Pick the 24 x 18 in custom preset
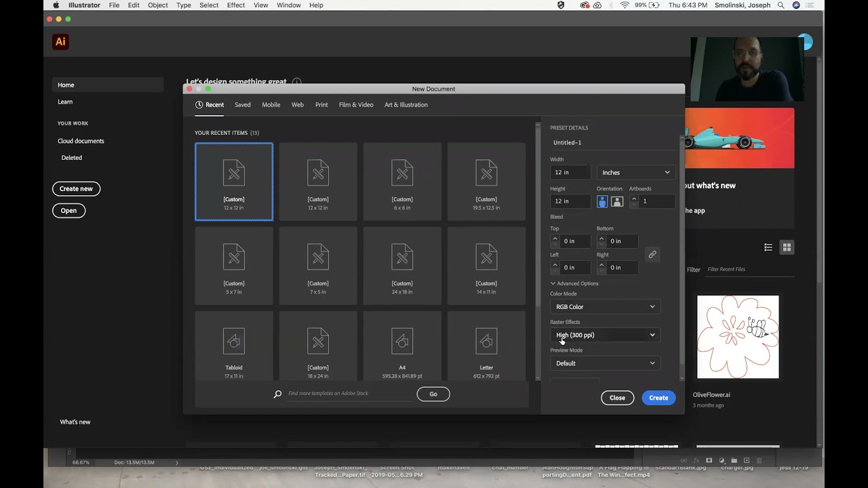868x488 pixels. coord(402,266)
